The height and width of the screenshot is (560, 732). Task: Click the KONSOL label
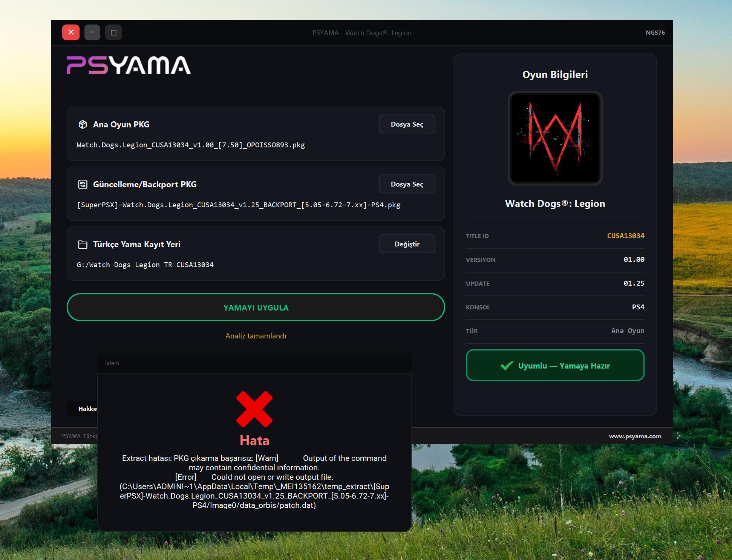[478, 308]
